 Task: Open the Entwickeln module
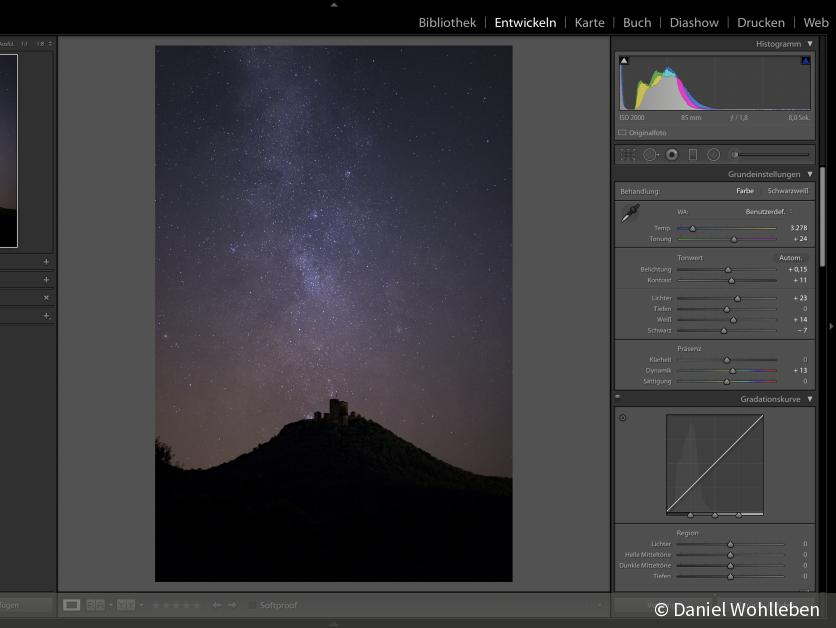tap(525, 22)
